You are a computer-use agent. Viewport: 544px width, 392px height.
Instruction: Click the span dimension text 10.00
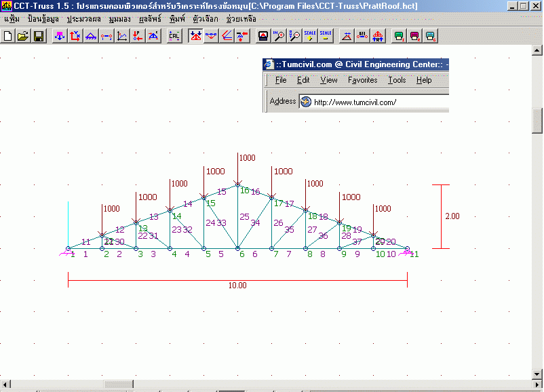pos(237,285)
